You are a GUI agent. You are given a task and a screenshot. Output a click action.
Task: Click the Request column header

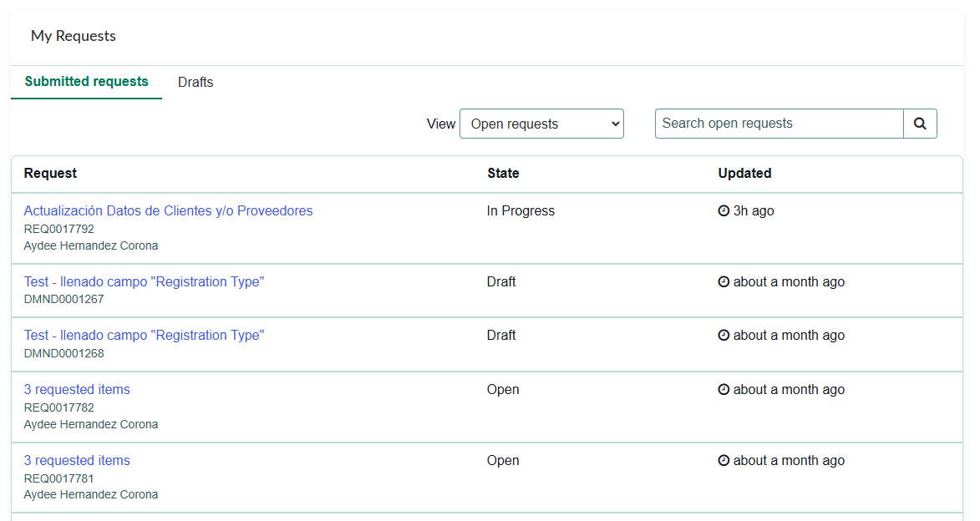[50, 173]
